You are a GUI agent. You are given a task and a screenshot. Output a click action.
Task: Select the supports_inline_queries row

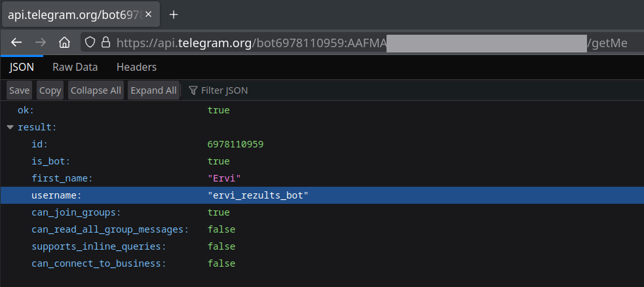(322, 246)
